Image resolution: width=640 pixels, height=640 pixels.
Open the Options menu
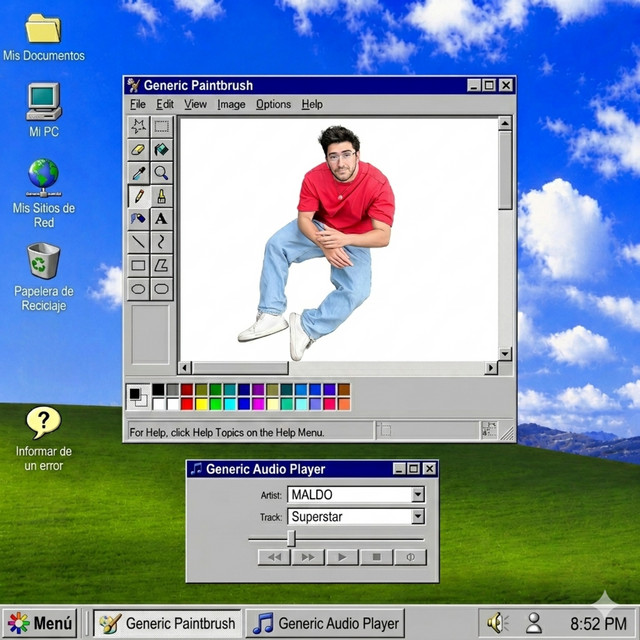tap(273, 104)
